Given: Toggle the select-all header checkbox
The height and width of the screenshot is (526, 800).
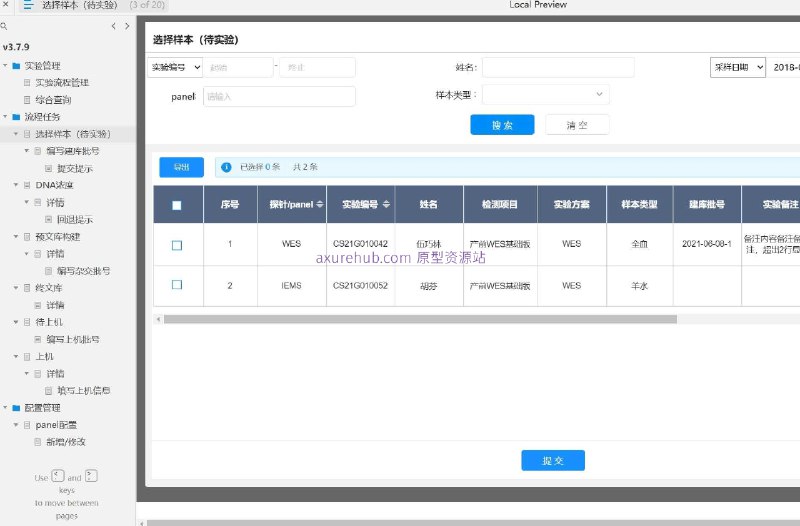Looking at the screenshot, I should click(x=177, y=205).
